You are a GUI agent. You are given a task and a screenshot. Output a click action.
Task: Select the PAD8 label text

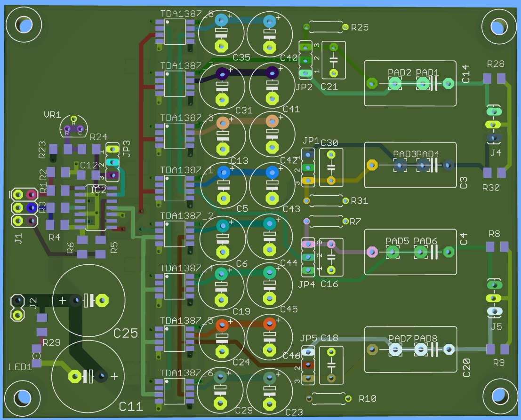[425, 339]
